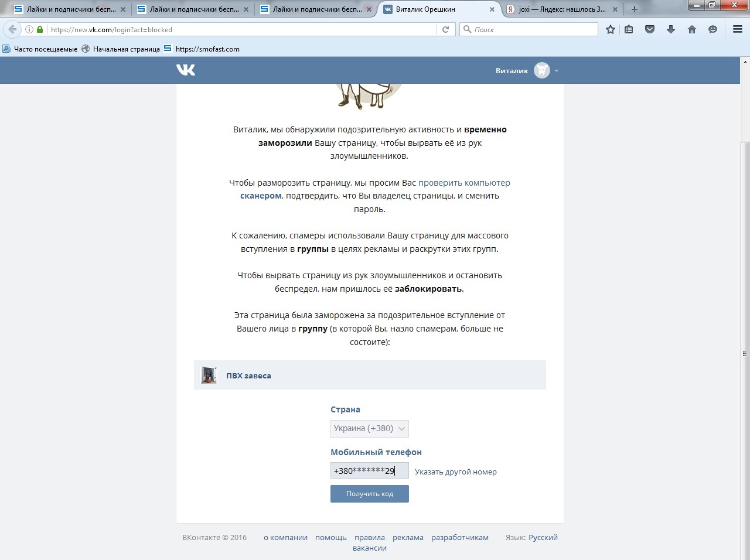Reload the page with the refresh icon
The width and height of the screenshot is (750, 560).
coord(445,29)
